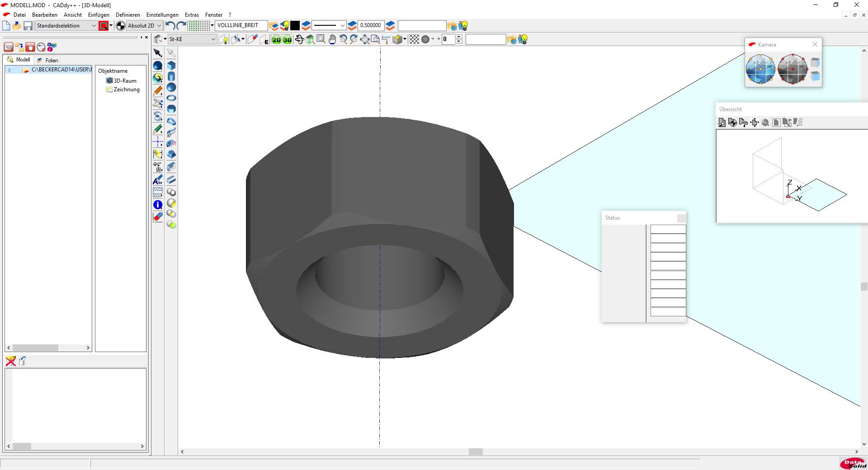Redo the last action
The width and height of the screenshot is (868, 470).
click(x=181, y=26)
